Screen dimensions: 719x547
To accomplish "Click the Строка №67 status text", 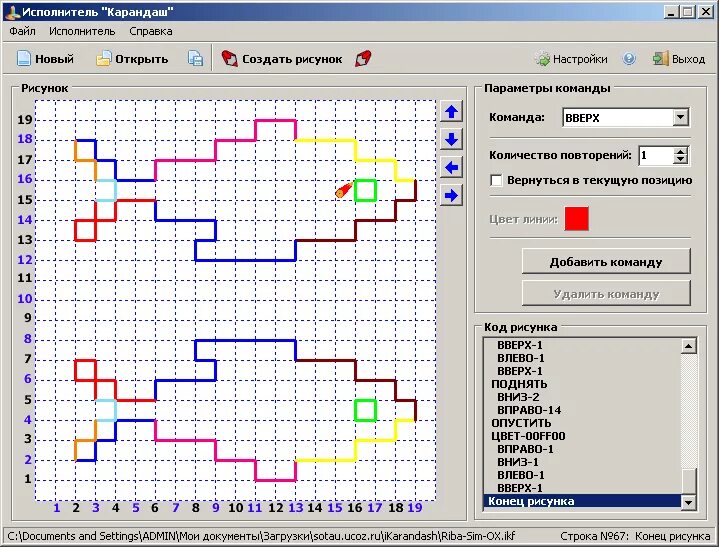I will click(x=635, y=536).
